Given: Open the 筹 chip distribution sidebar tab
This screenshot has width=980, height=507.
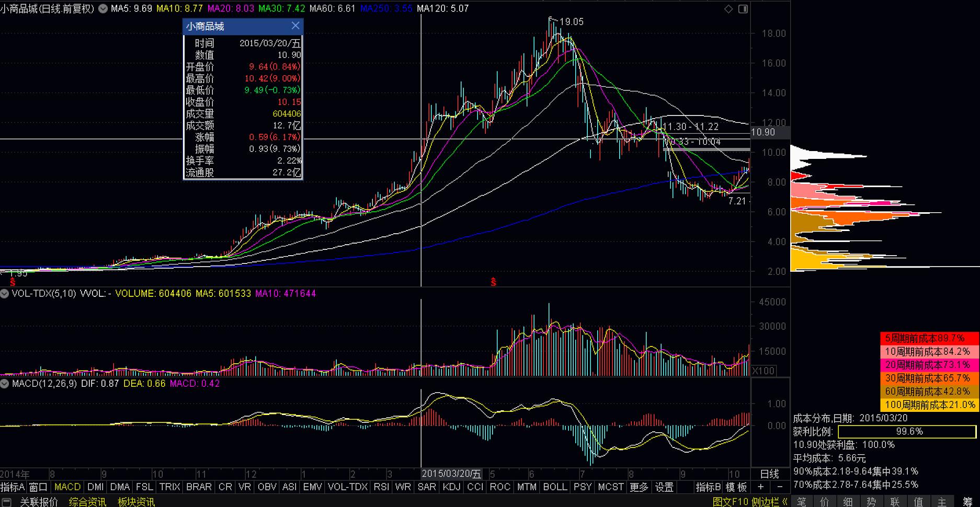Looking at the screenshot, I should coord(967,502).
